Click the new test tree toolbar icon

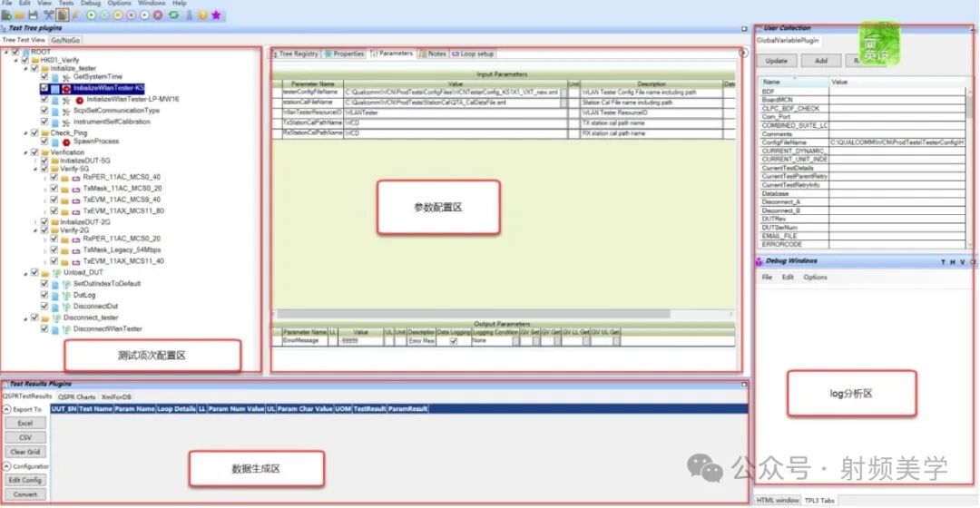[x=7, y=15]
